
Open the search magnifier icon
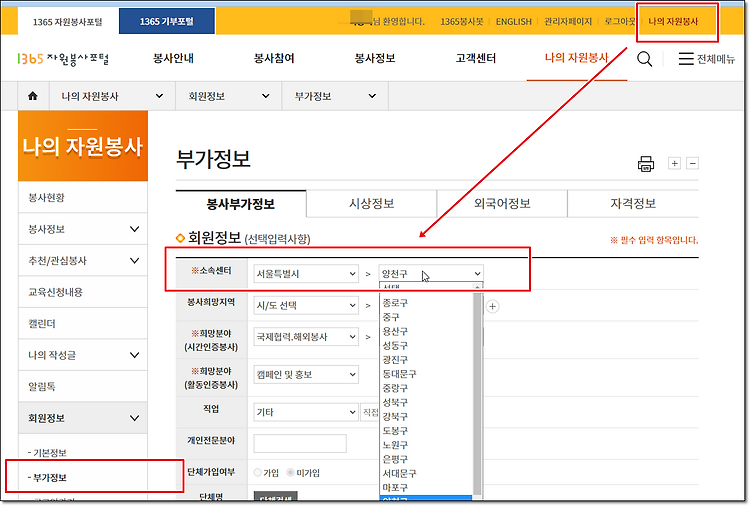[x=644, y=59]
